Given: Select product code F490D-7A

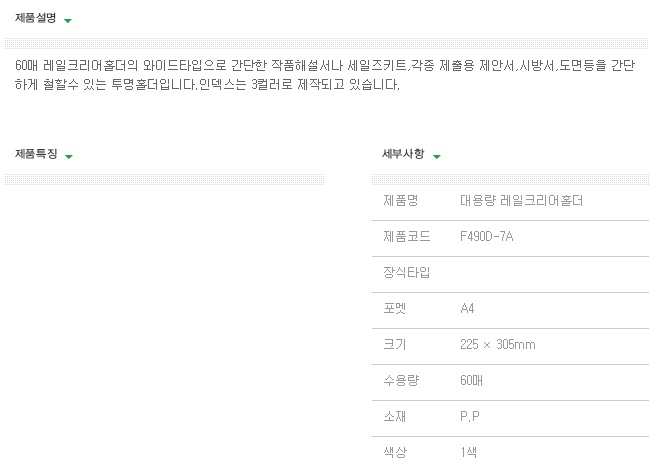Looking at the screenshot, I should click(486, 236).
